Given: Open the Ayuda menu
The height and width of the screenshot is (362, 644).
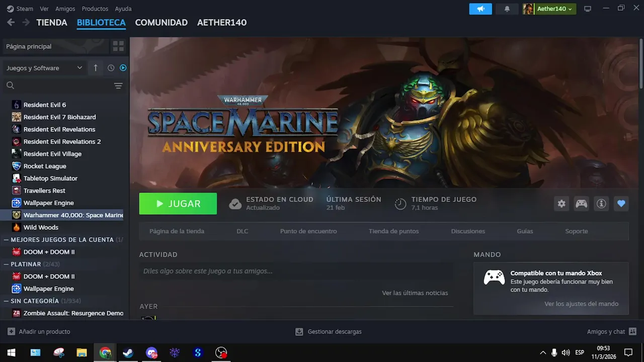Looking at the screenshot, I should (123, 9).
